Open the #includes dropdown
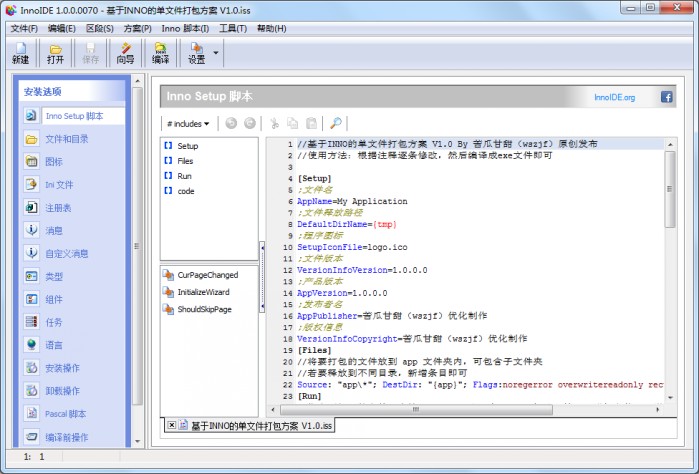Image resolution: width=699 pixels, height=474 pixels. [x=188, y=124]
